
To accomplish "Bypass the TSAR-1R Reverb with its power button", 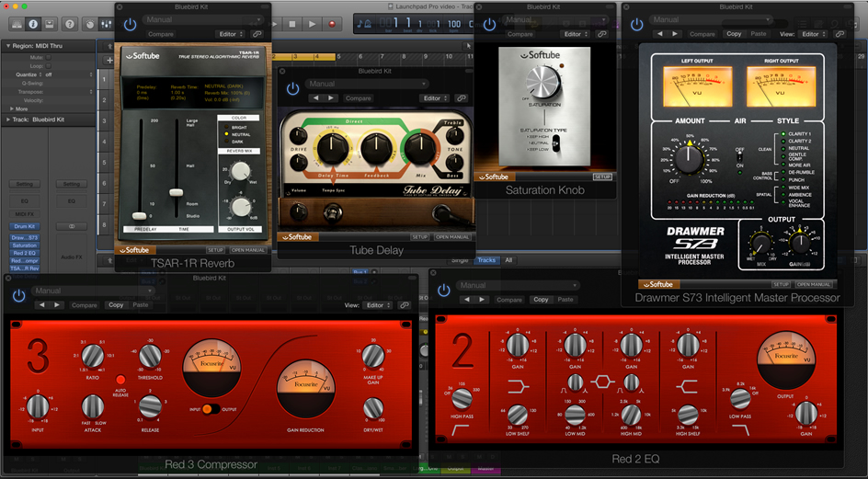I will [130, 25].
